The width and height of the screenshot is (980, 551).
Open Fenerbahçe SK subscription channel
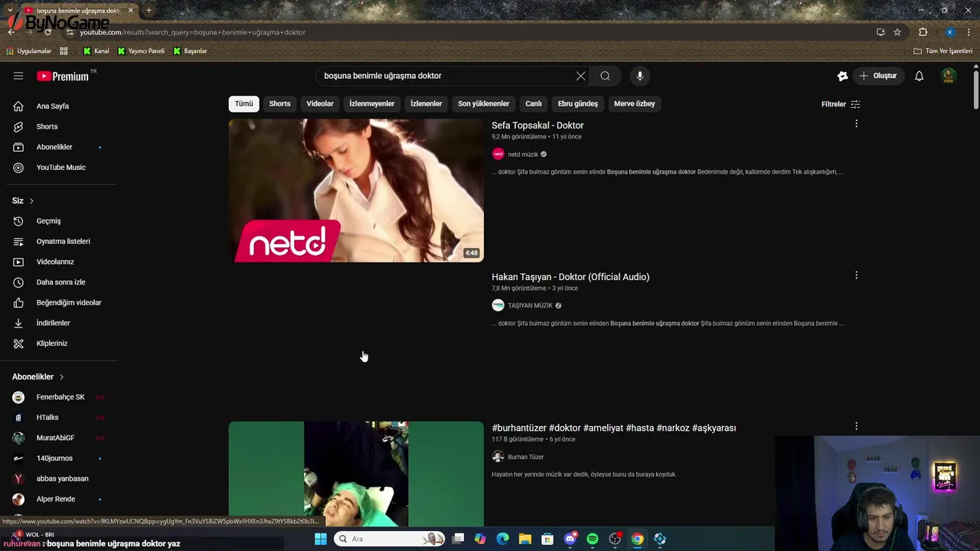tap(61, 397)
